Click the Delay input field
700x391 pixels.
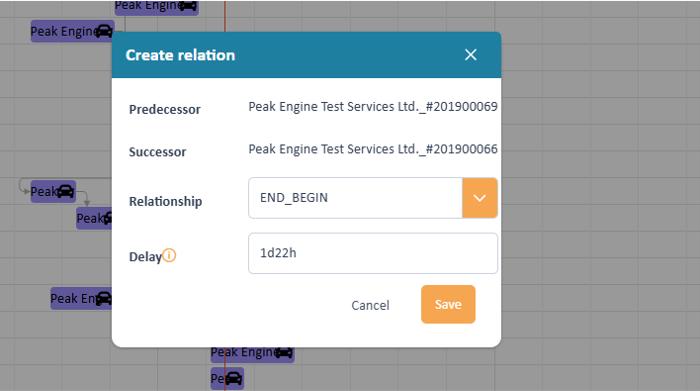(x=373, y=253)
